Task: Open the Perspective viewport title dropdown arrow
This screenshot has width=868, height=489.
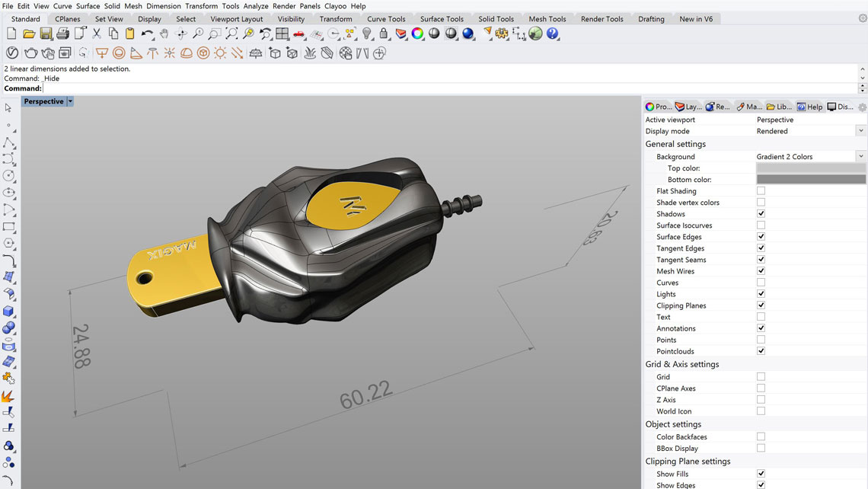Action: point(70,101)
